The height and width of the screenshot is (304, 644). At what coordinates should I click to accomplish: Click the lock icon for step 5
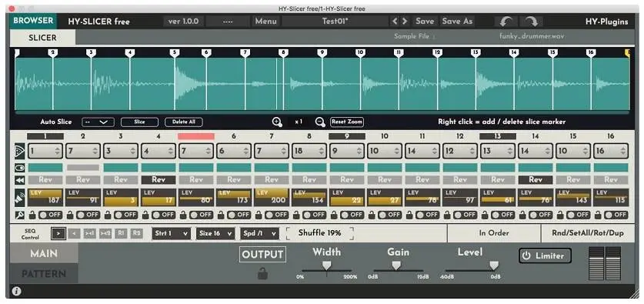(183, 215)
